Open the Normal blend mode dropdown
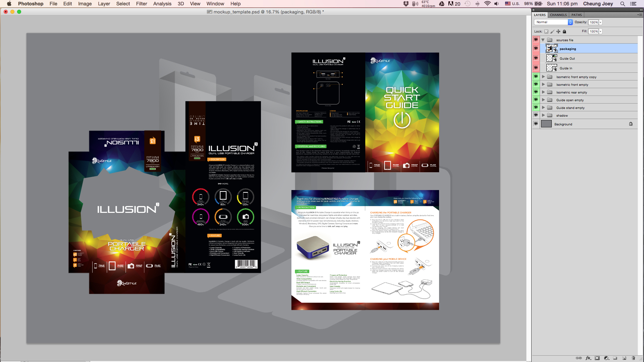Viewport: 644px width, 362px height. [x=553, y=22]
